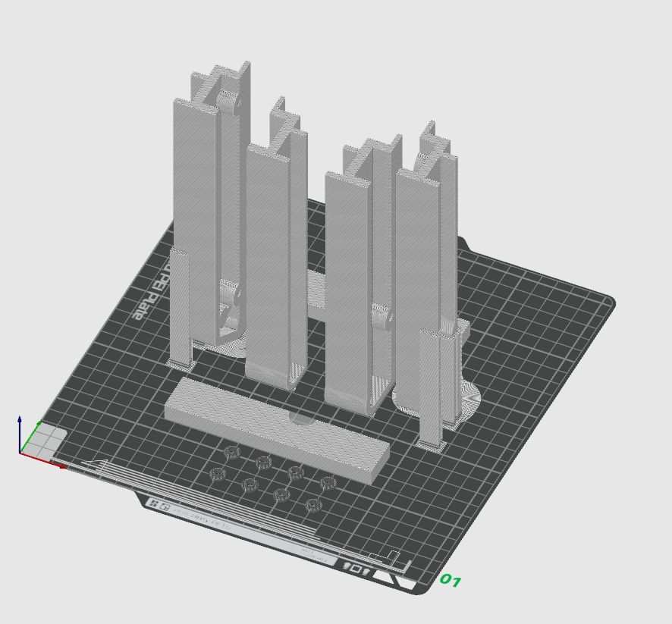This screenshot has height=624, width=672.
Task: Click the green Y axis line at origin
Action: [31, 437]
